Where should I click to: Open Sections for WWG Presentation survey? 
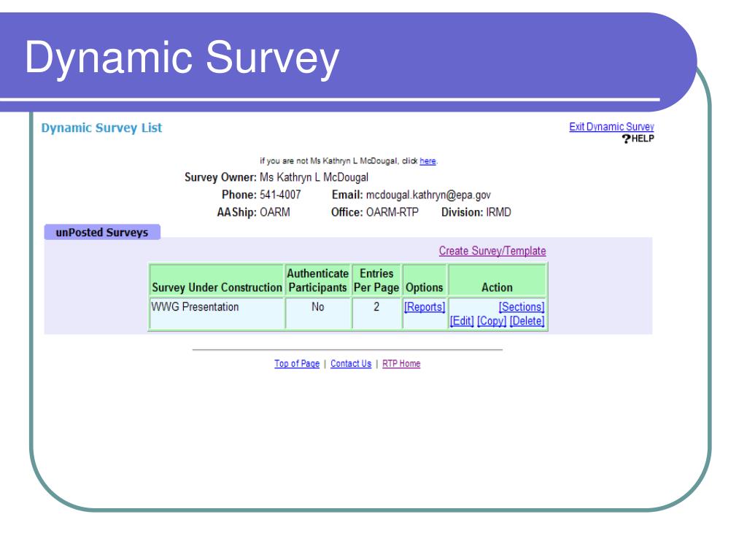click(521, 307)
